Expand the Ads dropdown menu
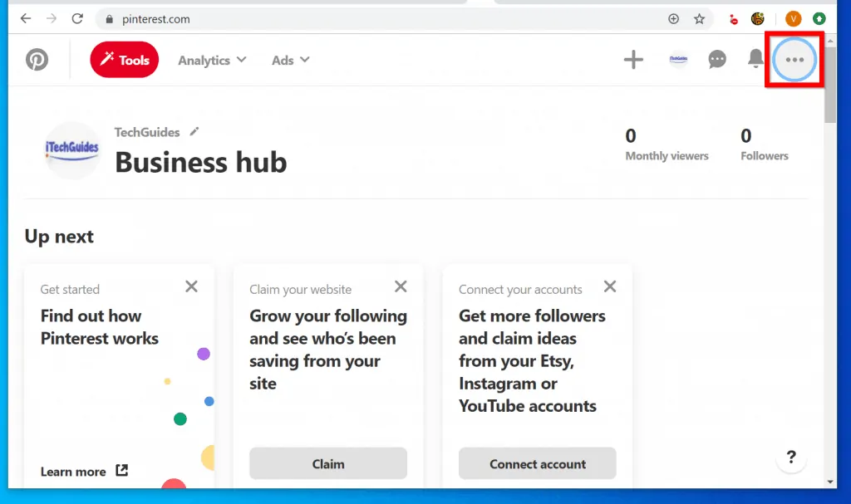Image resolution: width=851 pixels, height=504 pixels. click(x=290, y=60)
